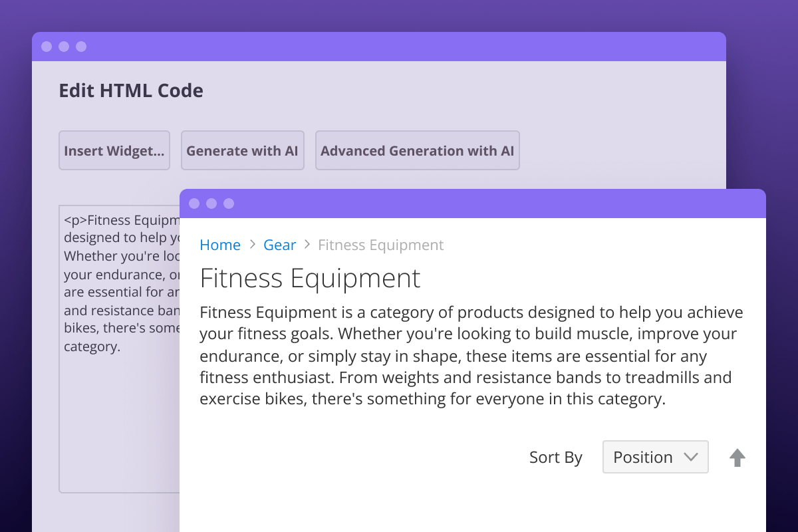This screenshot has height=532, width=798.
Task: Click the Insert Widget... button
Action: (x=114, y=150)
